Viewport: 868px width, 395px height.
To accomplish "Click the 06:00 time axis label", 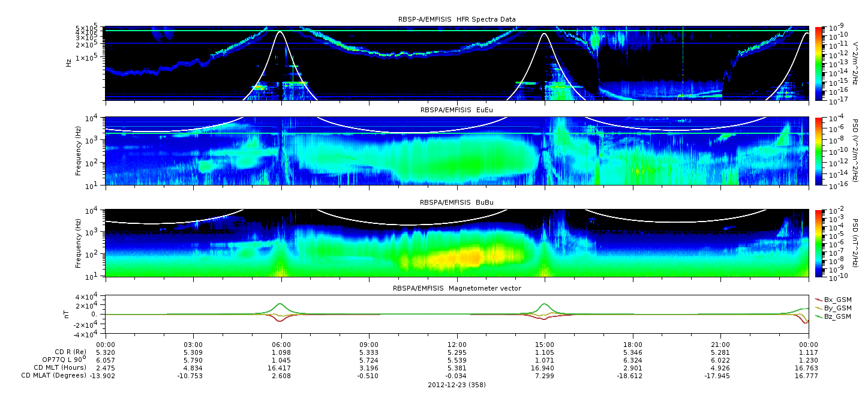I will (x=281, y=345).
